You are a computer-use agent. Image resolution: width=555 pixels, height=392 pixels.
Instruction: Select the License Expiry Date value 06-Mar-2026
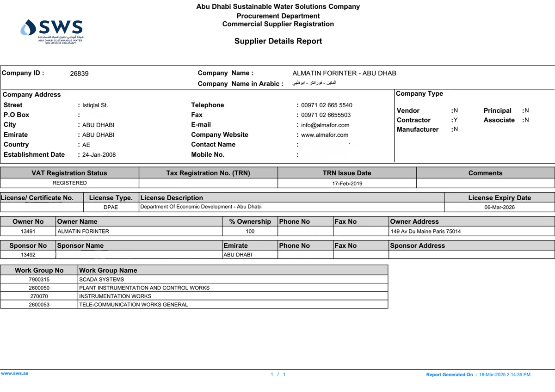499,207
